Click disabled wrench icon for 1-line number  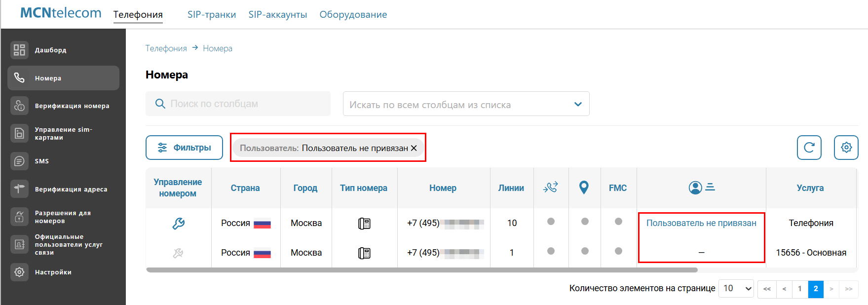point(178,253)
